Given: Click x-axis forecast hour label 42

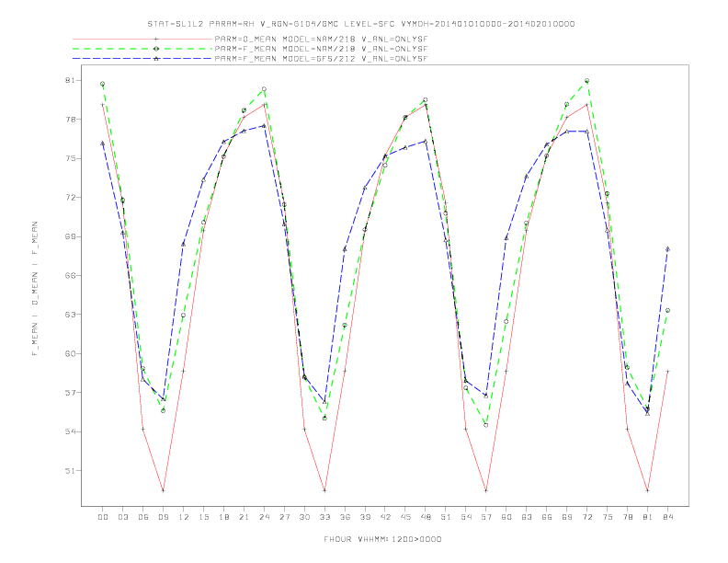Looking at the screenshot, I should pos(385,517).
